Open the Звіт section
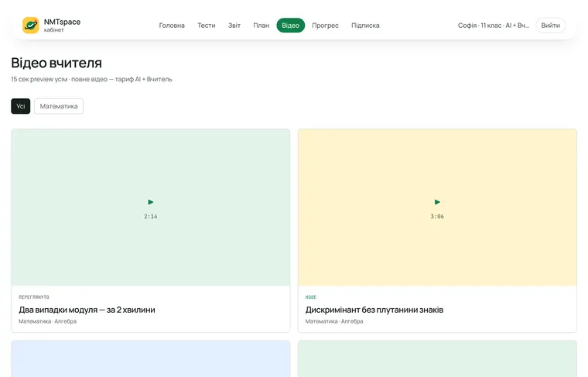Screen dimensions: 588x377 tap(234, 25)
